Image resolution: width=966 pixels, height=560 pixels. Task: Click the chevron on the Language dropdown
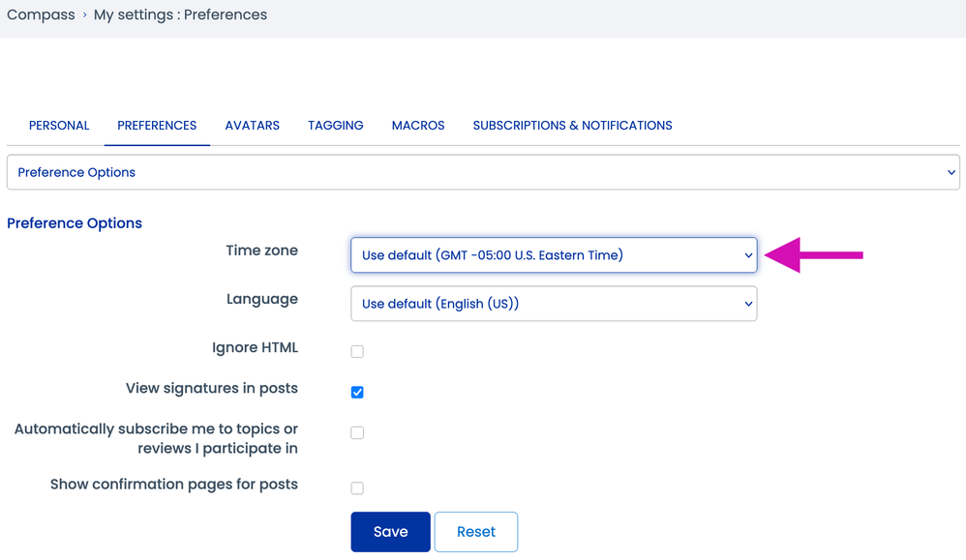(x=748, y=303)
